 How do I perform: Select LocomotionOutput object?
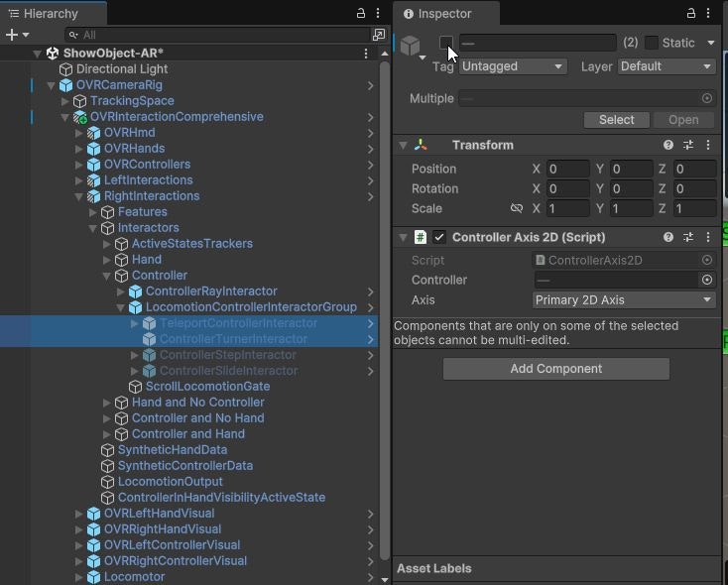click(171, 482)
